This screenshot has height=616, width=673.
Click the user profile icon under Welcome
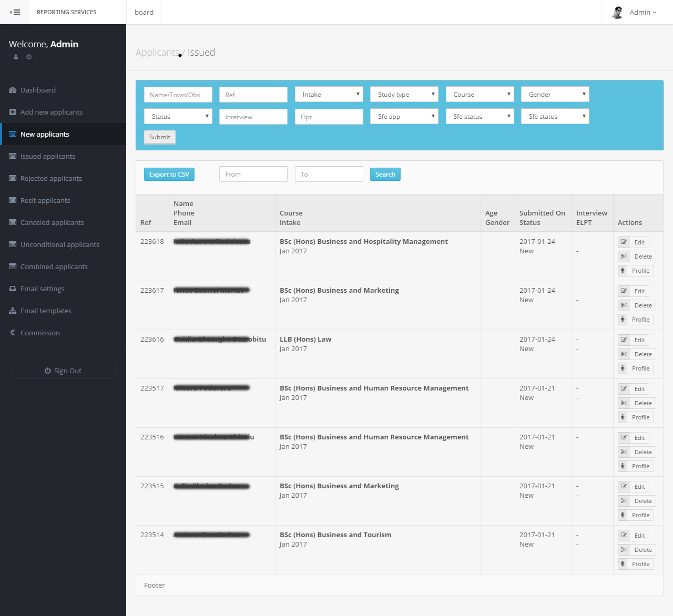pyautogui.click(x=16, y=57)
